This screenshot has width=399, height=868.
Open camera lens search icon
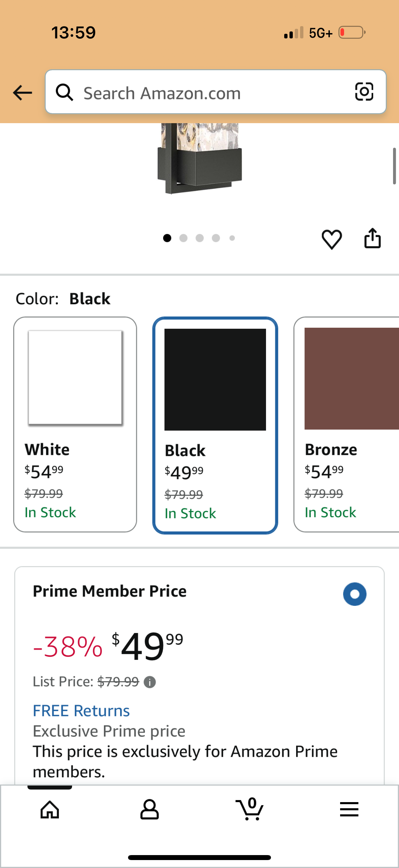pos(364,92)
